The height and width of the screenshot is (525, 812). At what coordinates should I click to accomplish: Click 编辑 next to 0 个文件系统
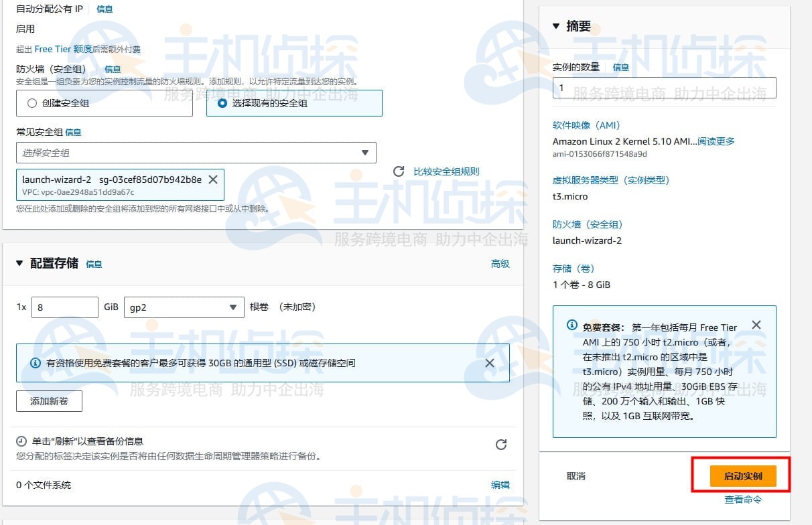click(500, 483)
